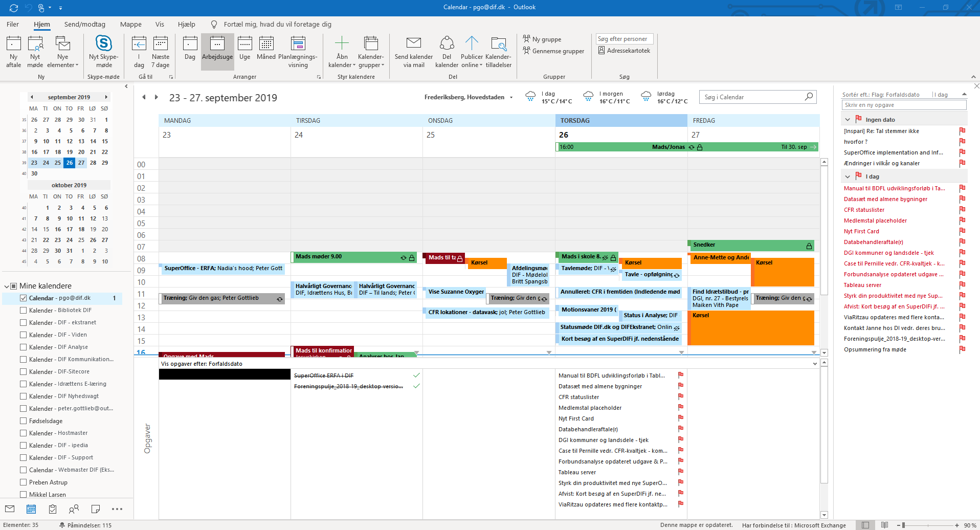Switch to the Mappe tab
Viewport: 980px width, 530px height.
tap(131, 24)
